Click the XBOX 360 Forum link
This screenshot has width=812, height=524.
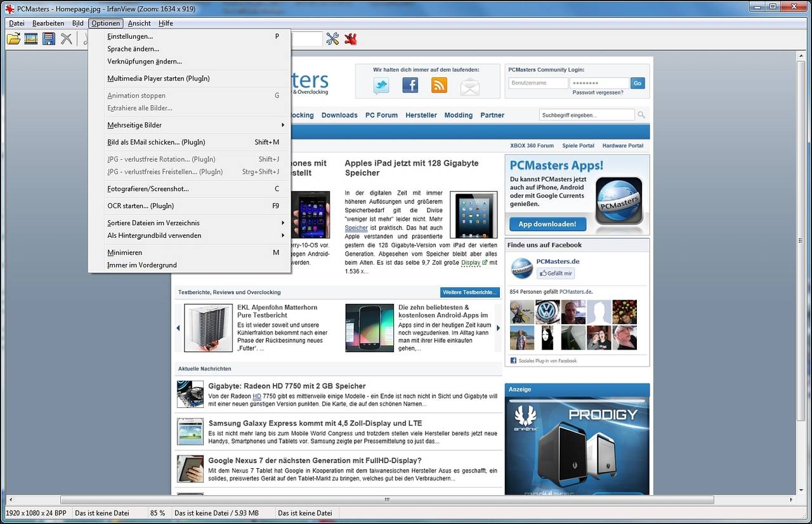click(532, 146)
